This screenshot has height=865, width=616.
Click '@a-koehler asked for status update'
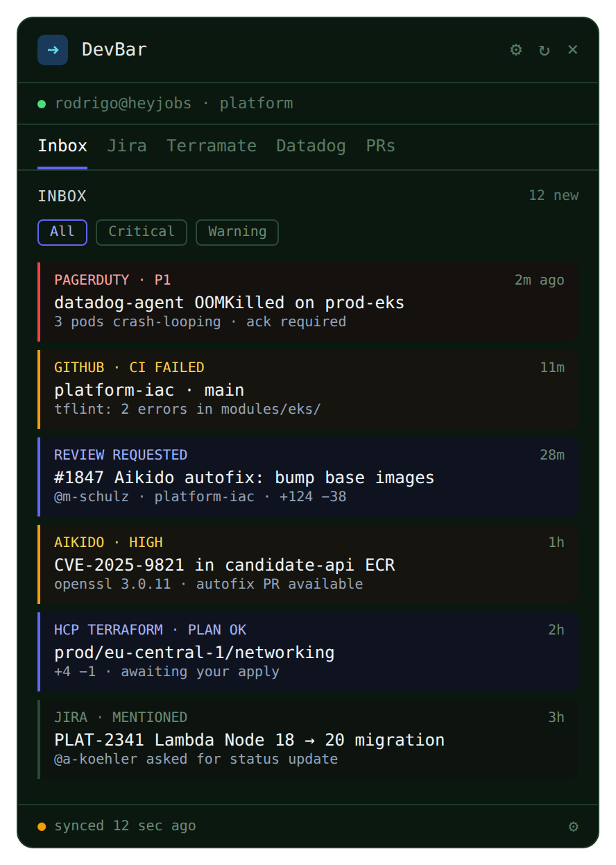point(196,759)
